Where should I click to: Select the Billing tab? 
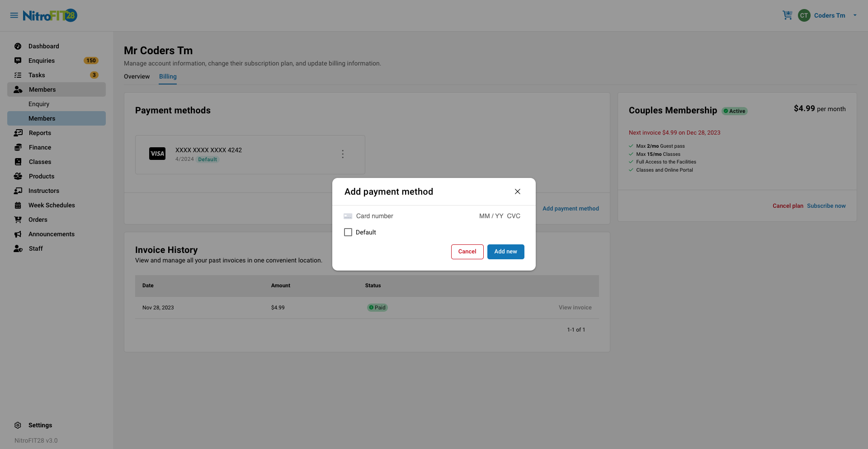pyautogui.click(x=168, y=76)
